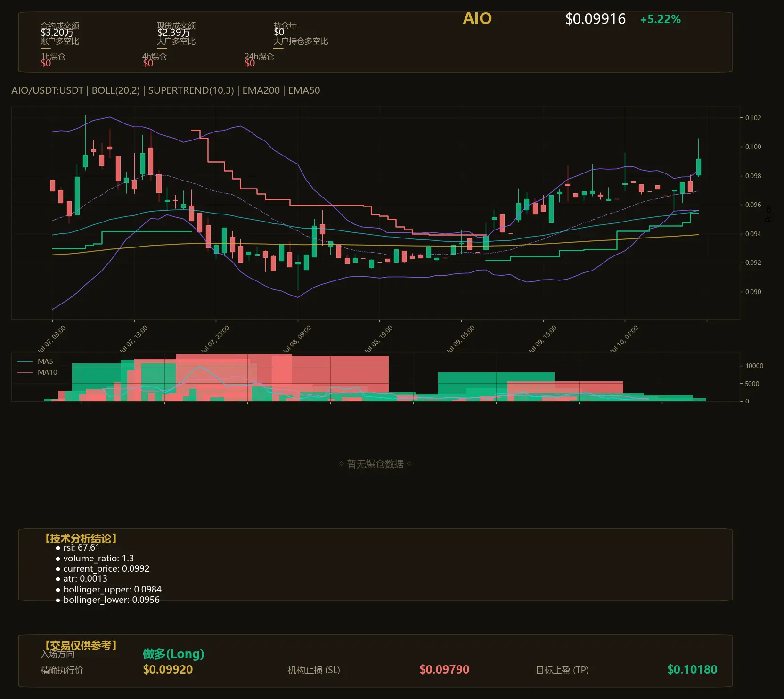
Task: Click the 5000 volume axis label
Action: (752, 384)
